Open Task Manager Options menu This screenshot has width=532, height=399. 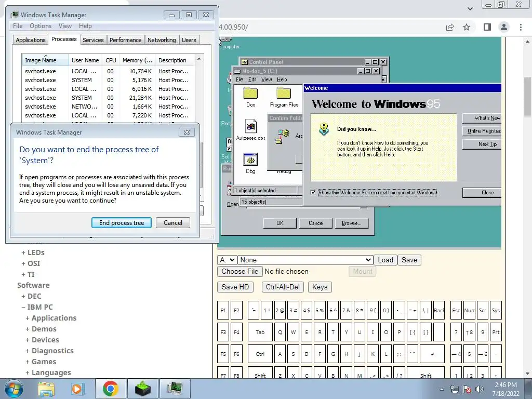[41, 26]
